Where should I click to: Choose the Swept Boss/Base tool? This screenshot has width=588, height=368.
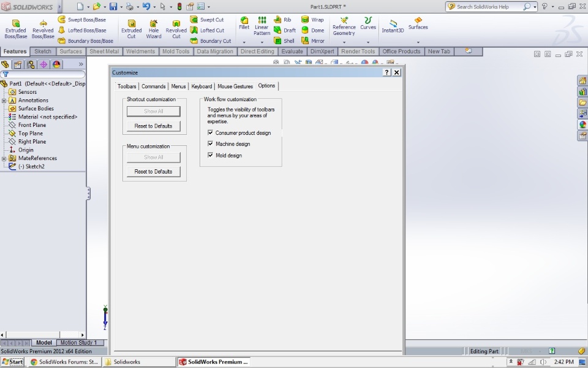coord(82,20)
